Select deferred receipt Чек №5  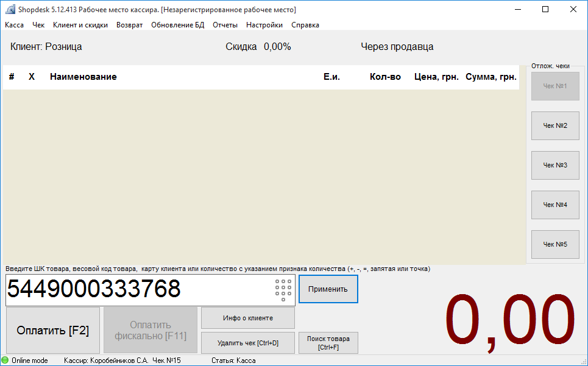[555, 244]
